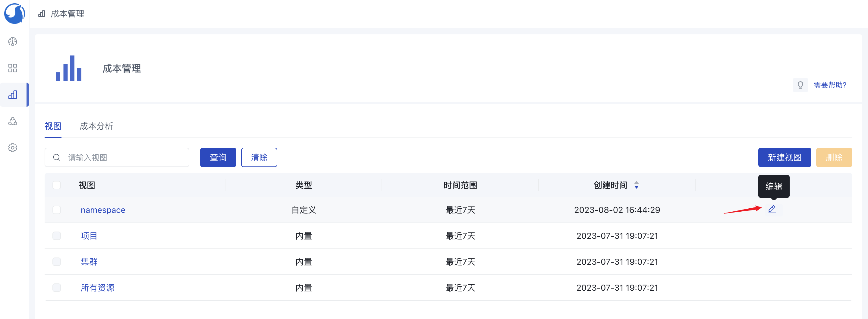The width and height of the screenshot is (868, 319).
Task: Click 最近7天 in the namespace row
Action: 460,210
